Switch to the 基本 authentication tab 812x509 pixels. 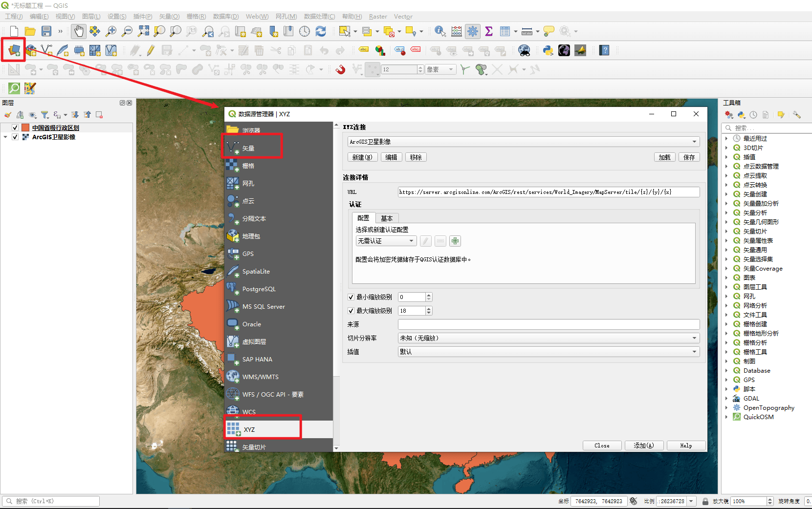(x=387, y=218)
